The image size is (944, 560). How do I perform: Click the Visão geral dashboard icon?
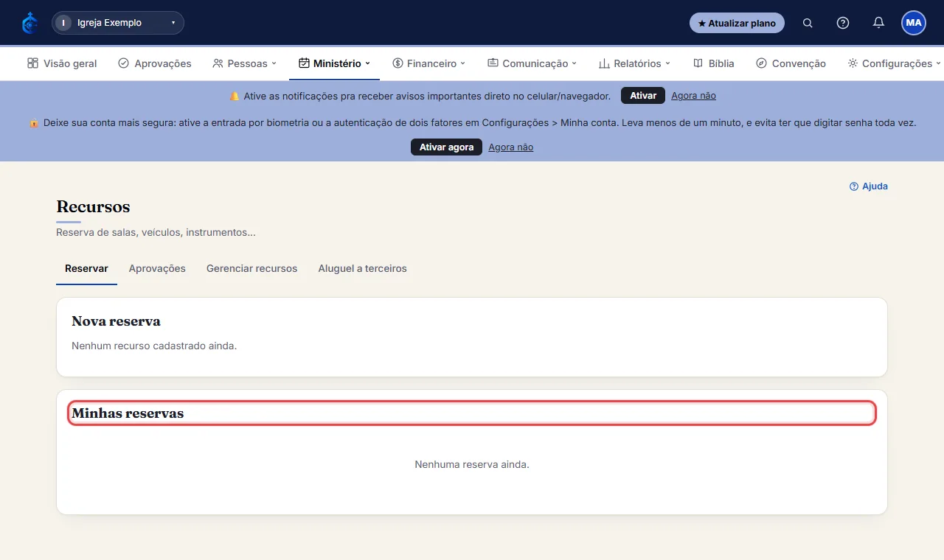(x=32, y=63)
